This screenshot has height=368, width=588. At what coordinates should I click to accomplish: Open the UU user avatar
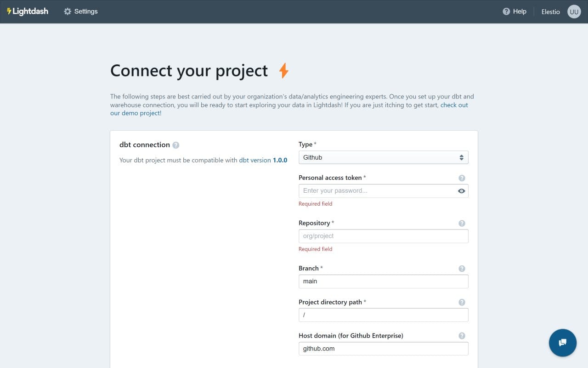pyautogui.click(x=574, y=11)
